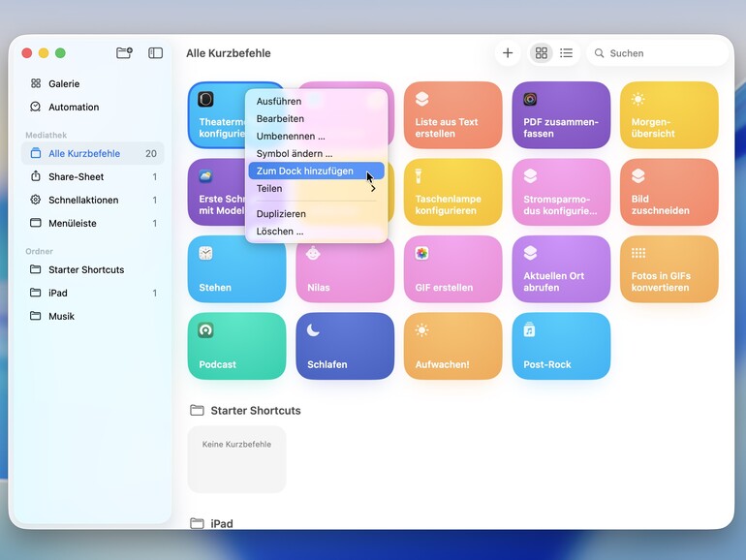Image resolution: width=746 pixels, height=560 pixels.
Task: Open Galerie in the sidebar
Action: 93,83
